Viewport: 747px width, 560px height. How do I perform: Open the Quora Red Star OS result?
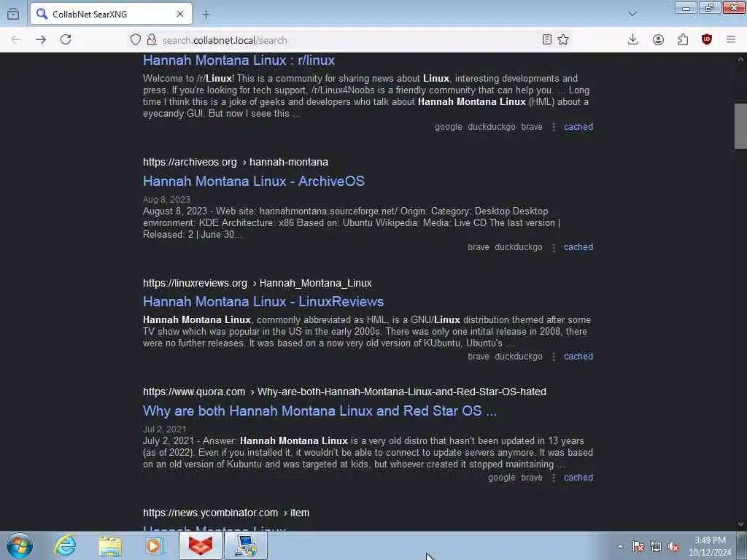tap(320, 411)
